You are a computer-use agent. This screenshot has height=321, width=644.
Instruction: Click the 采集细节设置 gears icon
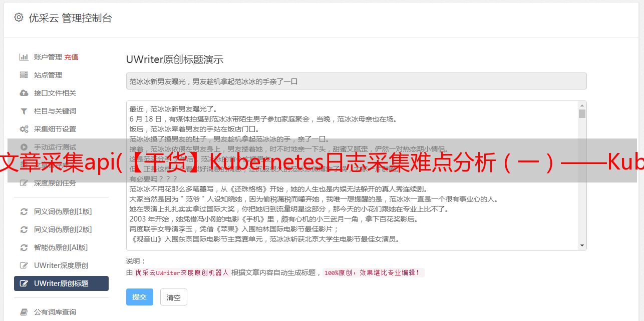pyautogui.click(x=24, y=129)
